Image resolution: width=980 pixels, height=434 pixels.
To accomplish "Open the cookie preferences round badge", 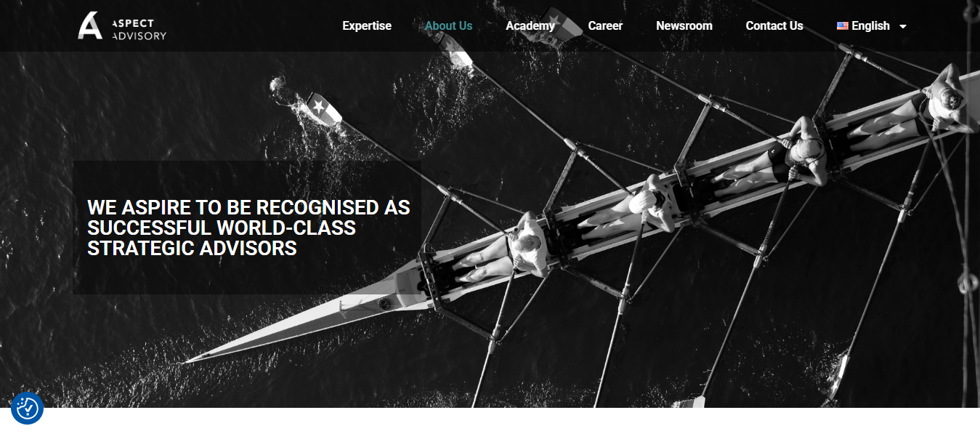I will click(x=28, y=409).
